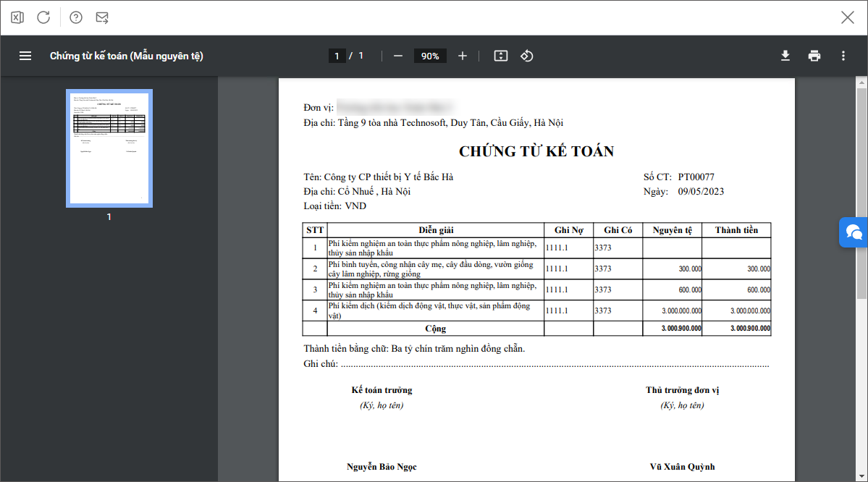
Task: Click the 'Ghi Nợ' column header
Action: click(x=568, y=230)
